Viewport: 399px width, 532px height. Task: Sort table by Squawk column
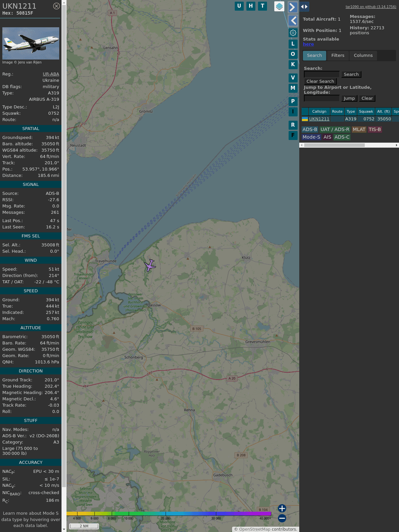366,112
